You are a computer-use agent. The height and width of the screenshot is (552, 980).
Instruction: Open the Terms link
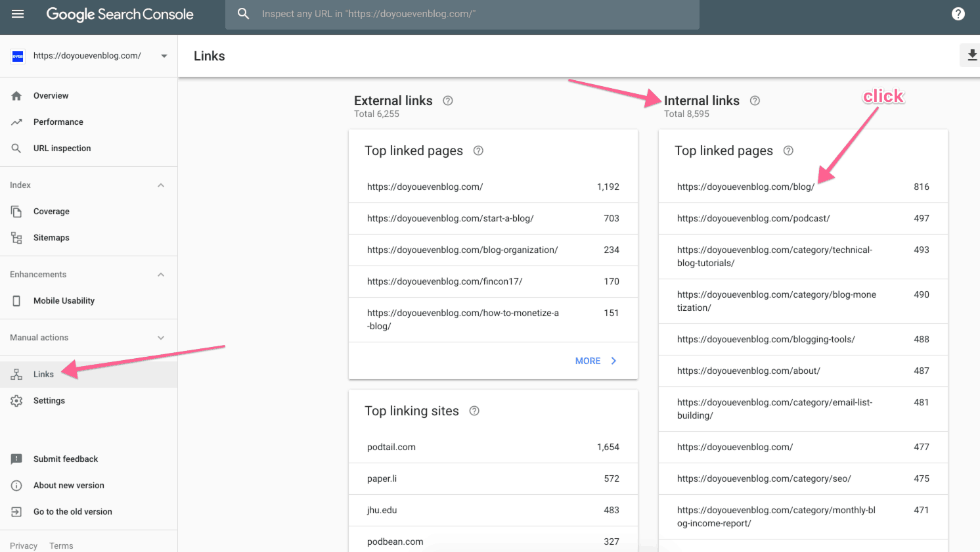click(61, 546)
